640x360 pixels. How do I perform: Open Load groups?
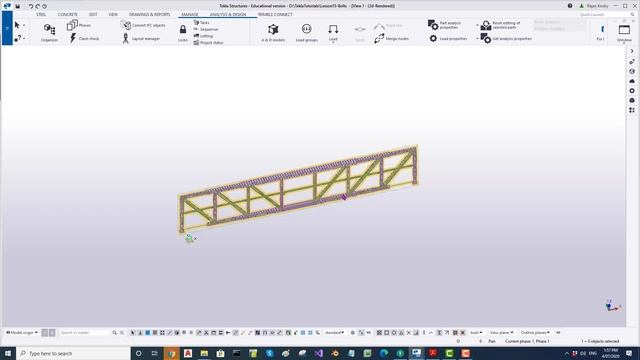pyautogui.click(x=307, y=33)
